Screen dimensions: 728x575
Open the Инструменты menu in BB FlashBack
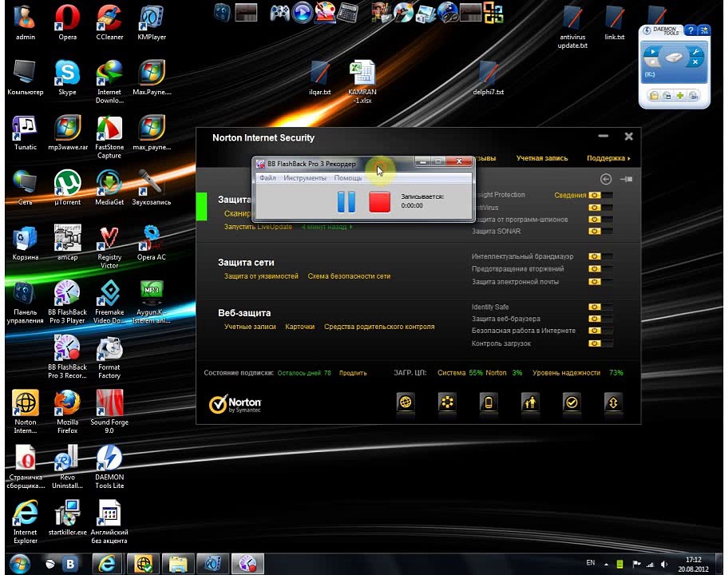pos(305,178)
